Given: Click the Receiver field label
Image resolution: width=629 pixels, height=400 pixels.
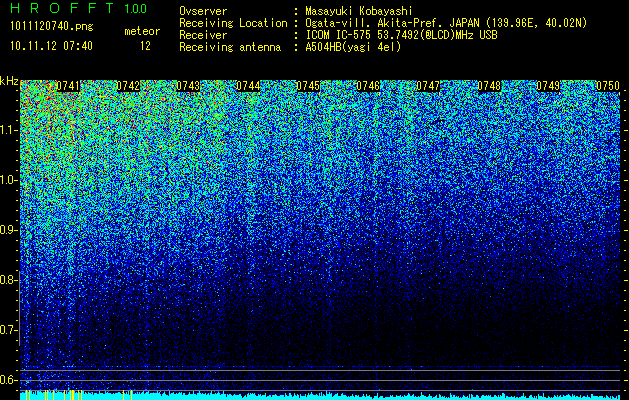Looking at the screenshot, I should pyautogui.click(x=203, y=35).
